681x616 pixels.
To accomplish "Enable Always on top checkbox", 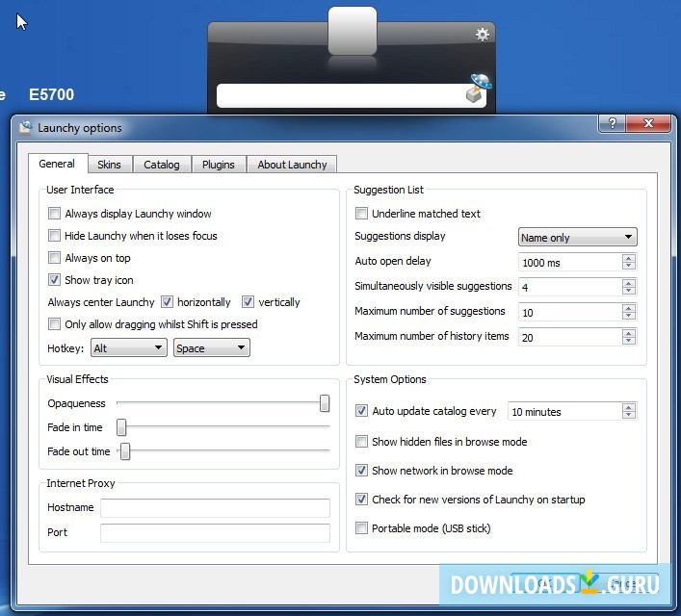I will (54, 257).
